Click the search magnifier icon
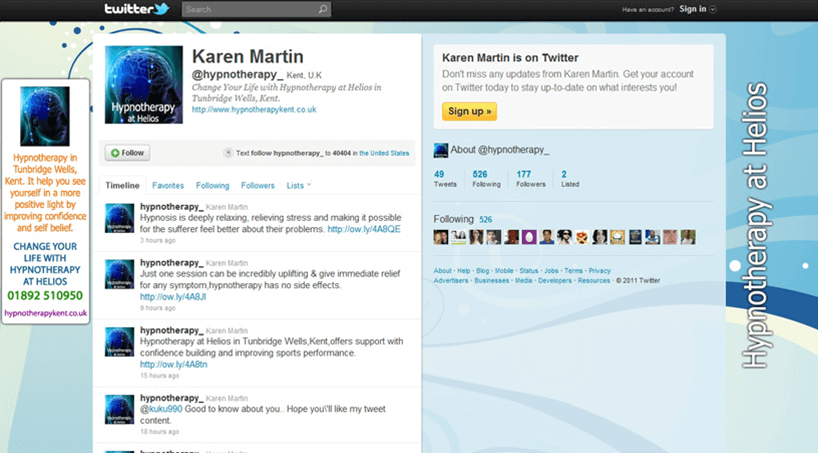 323,9
